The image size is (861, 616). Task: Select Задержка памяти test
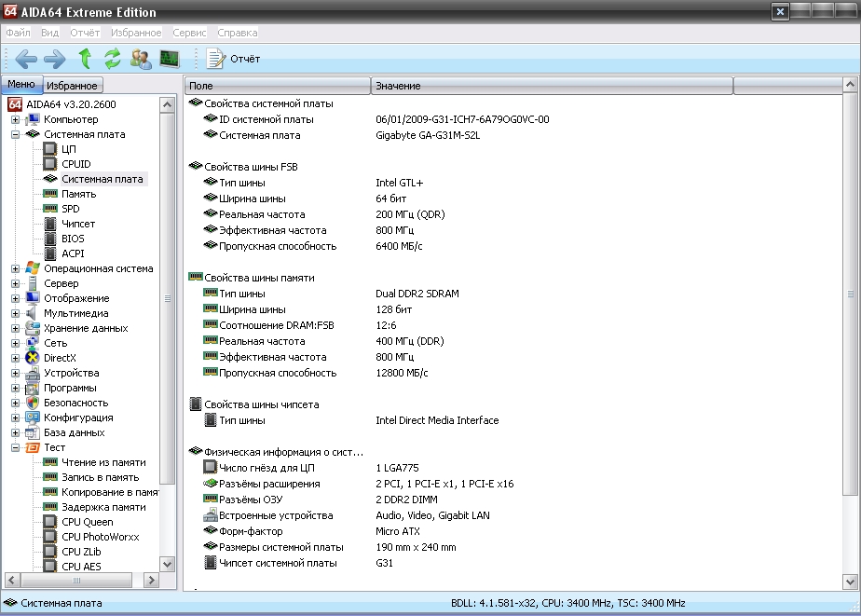(x=103, y=507)
